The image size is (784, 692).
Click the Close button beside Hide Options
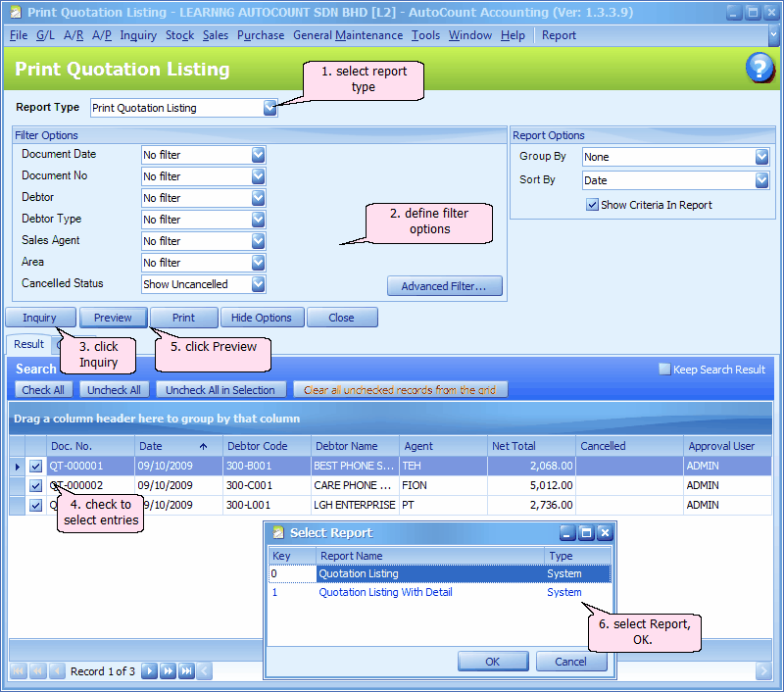point(342,318)
